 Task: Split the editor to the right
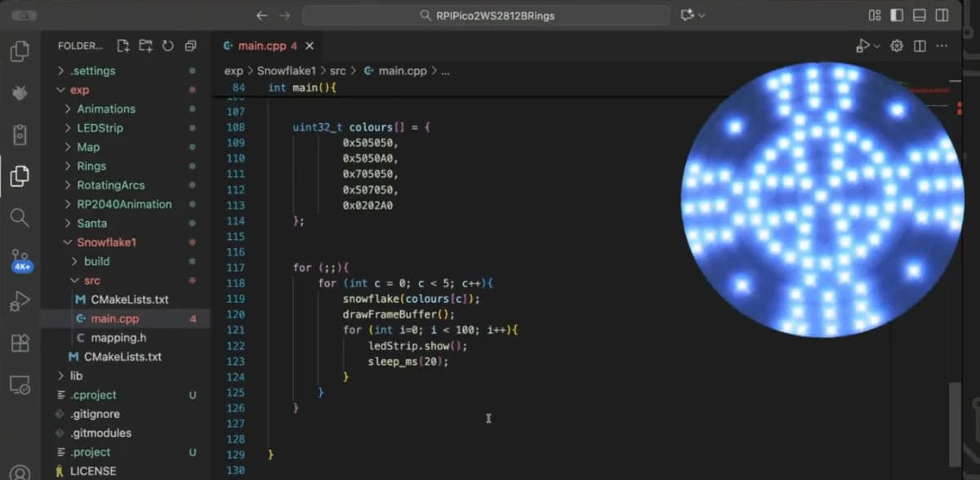click(920, 46)
